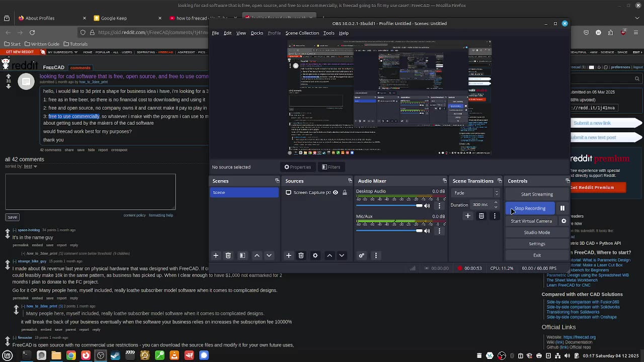Image resolution: width=644 pixels, height=362 pixels.
Task: Adjust Desktop Audio volume slider
Action: click(x=389, y=206)
